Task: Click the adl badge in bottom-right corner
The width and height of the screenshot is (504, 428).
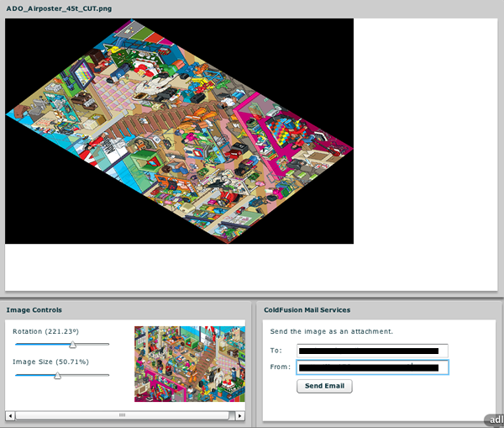Action: (x=495, y=420)
